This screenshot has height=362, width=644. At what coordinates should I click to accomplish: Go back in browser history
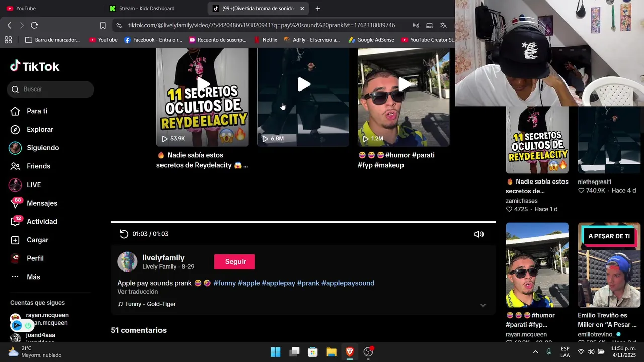click(9, 25)
